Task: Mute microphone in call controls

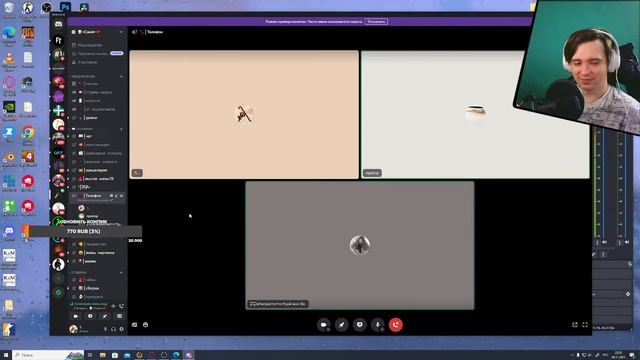Action: click(378, 325)
